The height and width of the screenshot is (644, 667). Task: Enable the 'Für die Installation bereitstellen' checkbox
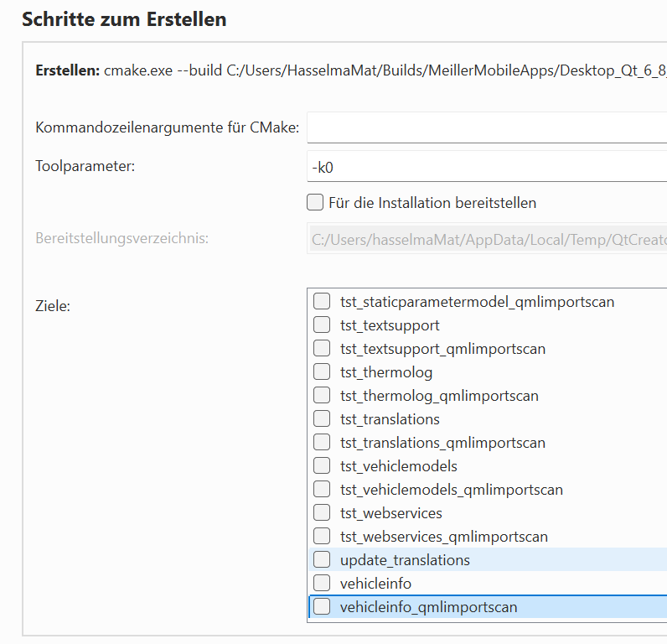click(315, 202)
